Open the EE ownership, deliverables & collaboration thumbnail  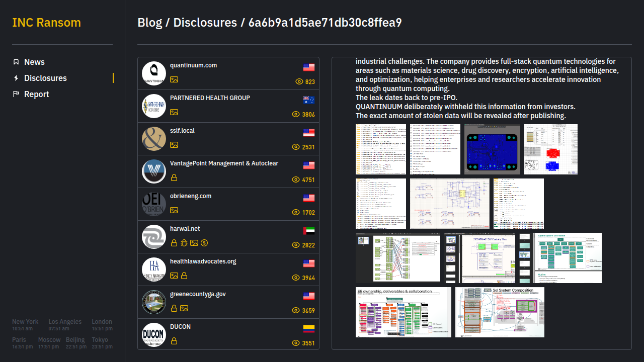(404, 312)
